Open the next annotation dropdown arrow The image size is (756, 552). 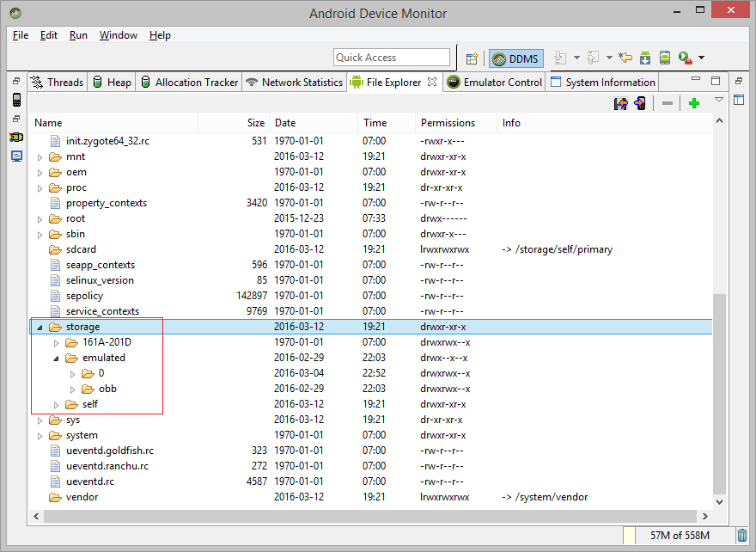(x=576, y=58)
